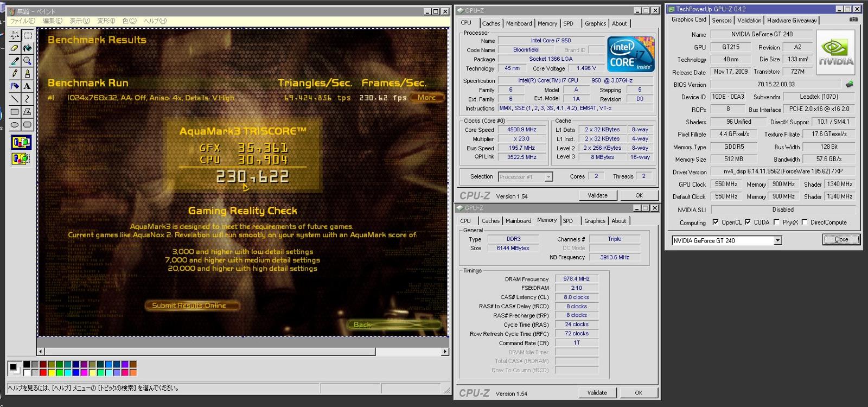Image resolution: width=868 pixels, height=407 pixels.
Task: Pick the Curve tool in Paint
Action: pyautogui.click(x=27, y=99)
